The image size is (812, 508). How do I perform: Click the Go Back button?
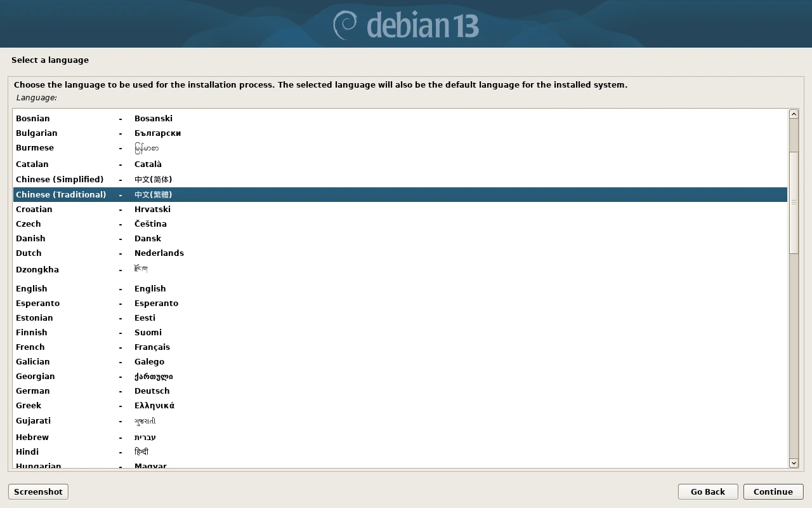coord(707,491)
